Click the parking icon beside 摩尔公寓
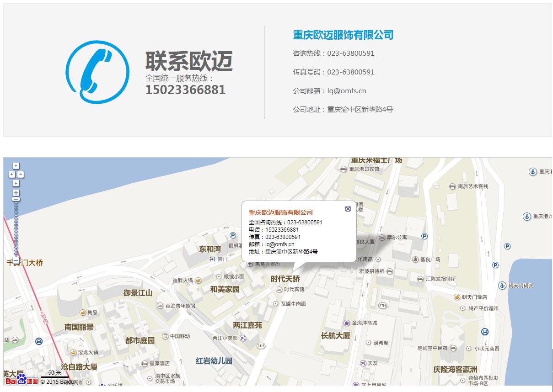 (424, 237)
